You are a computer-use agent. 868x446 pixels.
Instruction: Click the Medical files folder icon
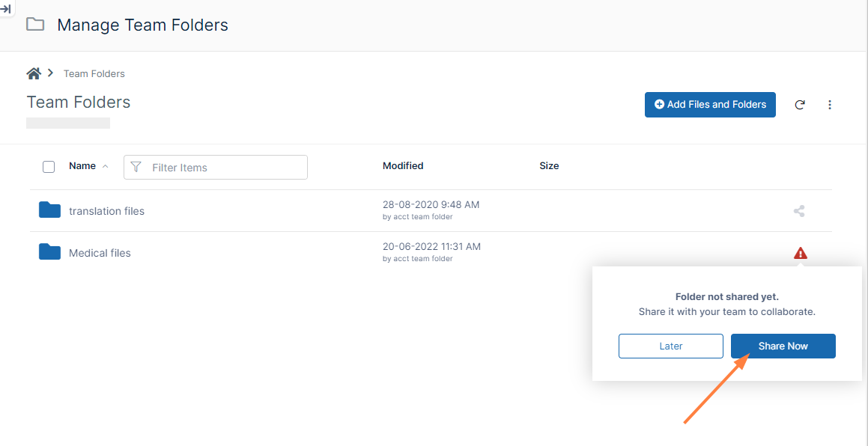[x=49, y=252]
